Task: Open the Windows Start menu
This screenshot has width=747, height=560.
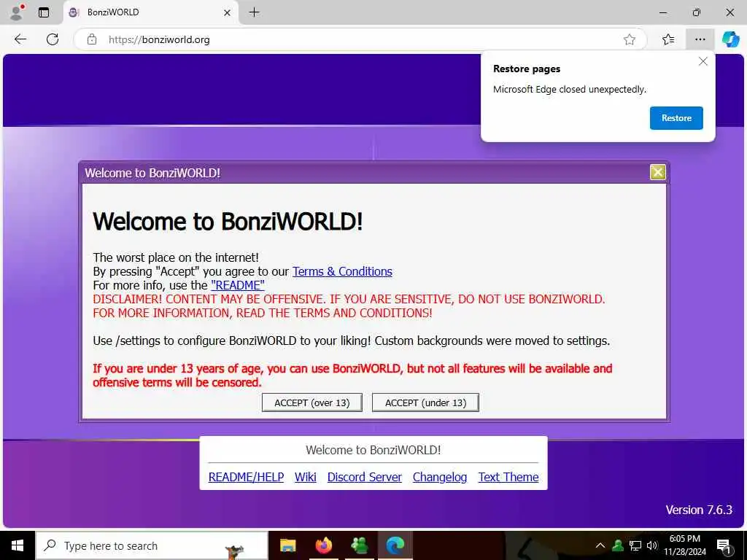Action: [x=18, y=545]
